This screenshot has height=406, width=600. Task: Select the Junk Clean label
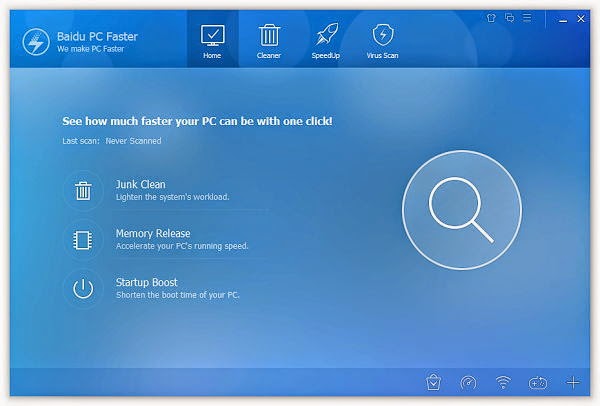[141, 184]
